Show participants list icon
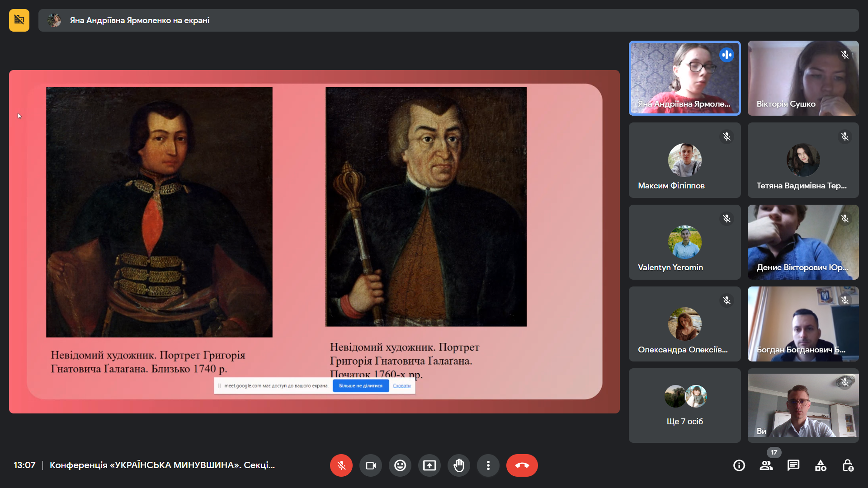Viewport: 868px width, 488px height. pos(766,465)
